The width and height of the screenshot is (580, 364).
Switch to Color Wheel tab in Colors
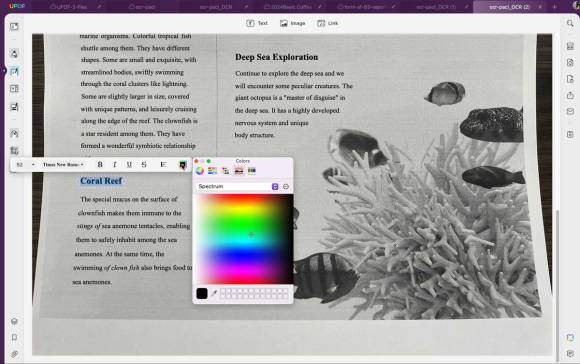coord(200,171)
